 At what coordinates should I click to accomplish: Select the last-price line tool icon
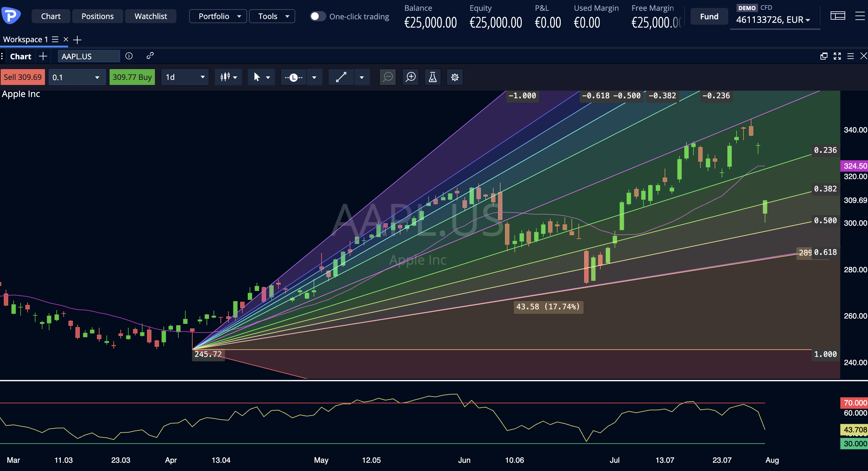pos(293,78)
